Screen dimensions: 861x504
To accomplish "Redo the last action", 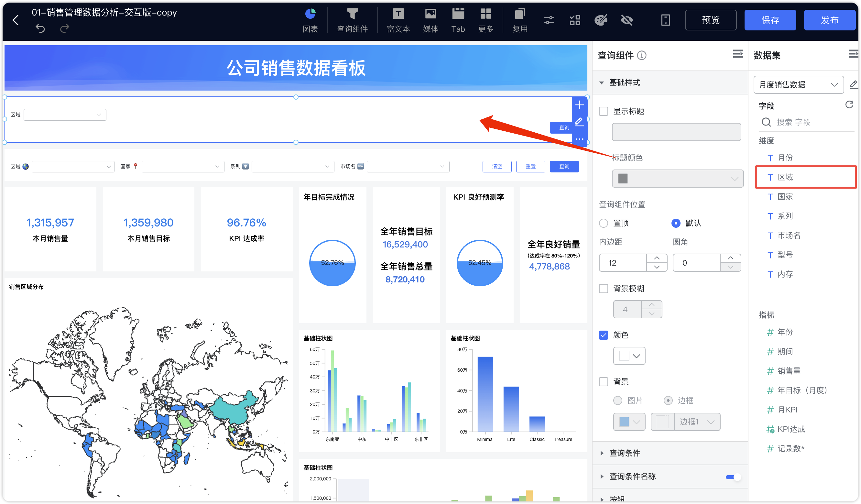I will [65, 28].
